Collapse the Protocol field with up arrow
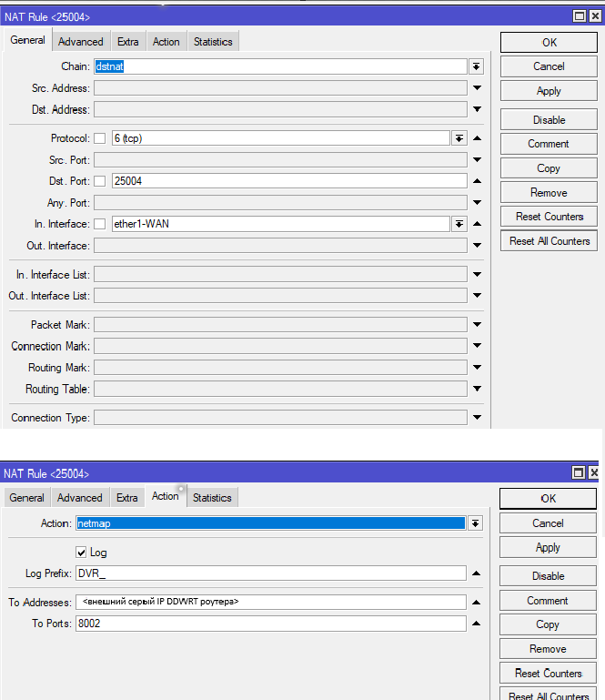The width and height of the screenshot is (605, 700). coord(477,138)
